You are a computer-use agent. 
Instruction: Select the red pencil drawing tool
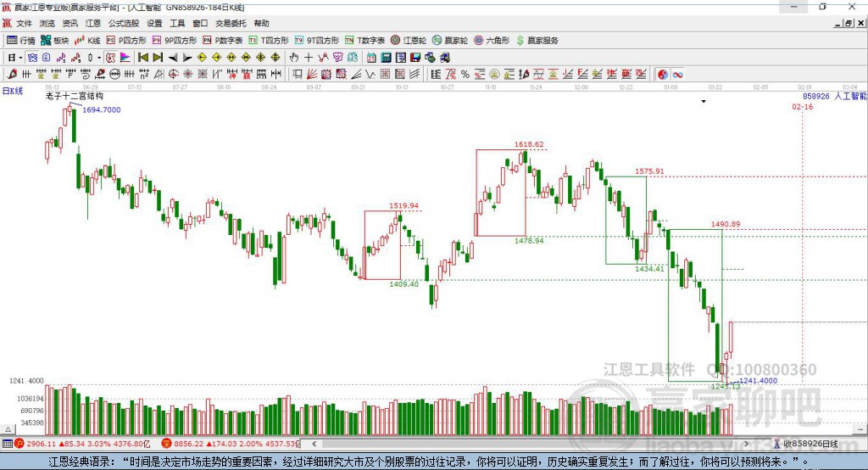[12, 74]
